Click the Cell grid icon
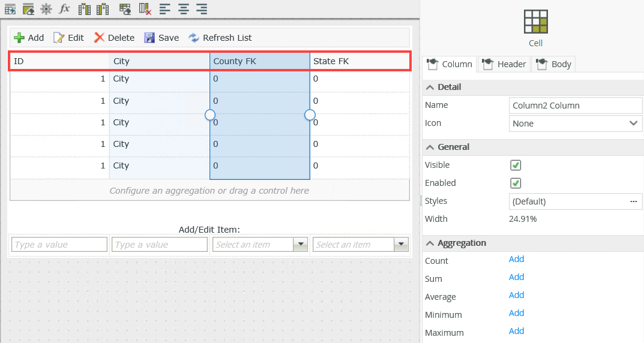The image size is (644, 343). coord(535,22)
